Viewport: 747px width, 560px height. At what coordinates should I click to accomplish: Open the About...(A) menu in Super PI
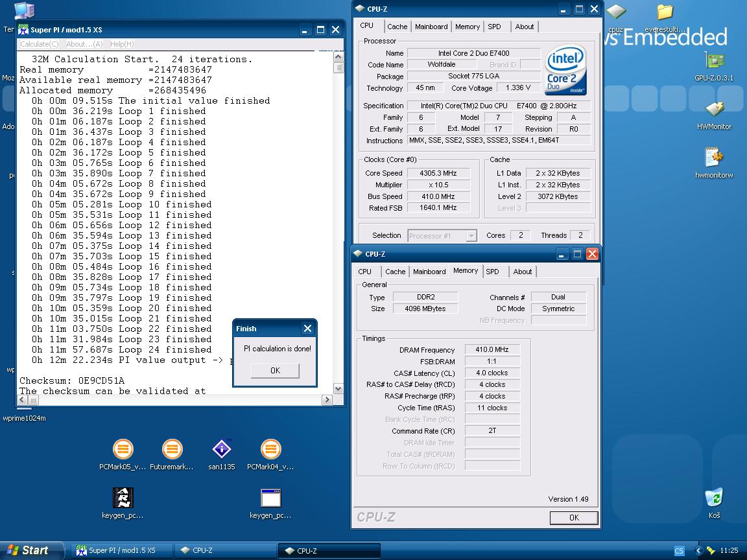tap(84, 44)
